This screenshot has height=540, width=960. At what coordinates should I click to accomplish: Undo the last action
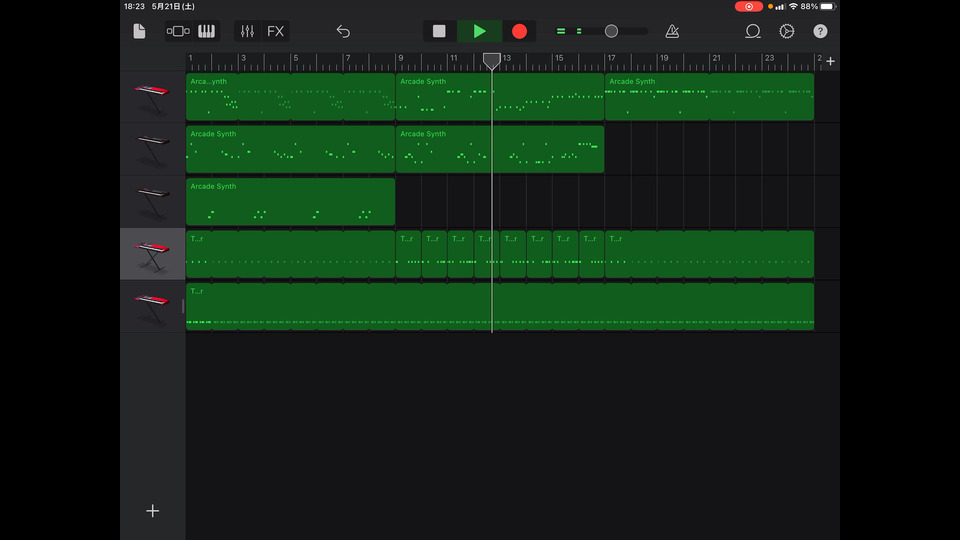point(343,31)
